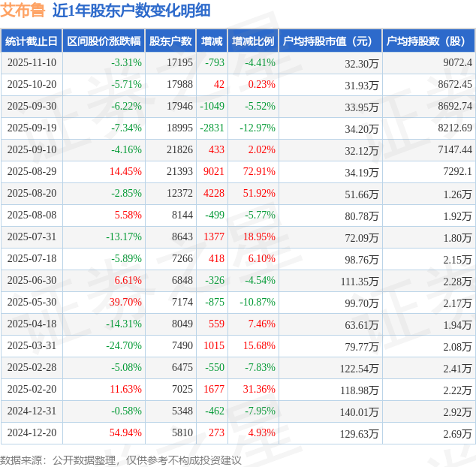
Task: Click the change ratio 51.92%
Action: click(259, 193)
